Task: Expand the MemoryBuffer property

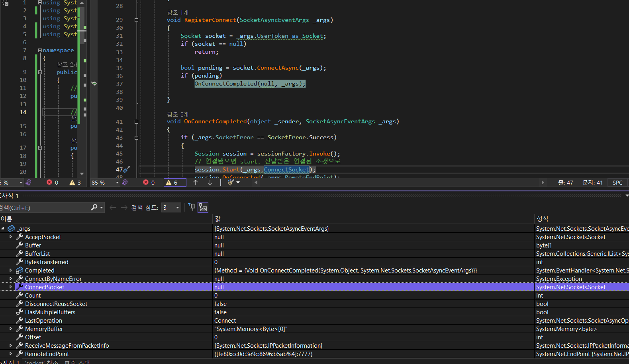Action: [11, 329]
